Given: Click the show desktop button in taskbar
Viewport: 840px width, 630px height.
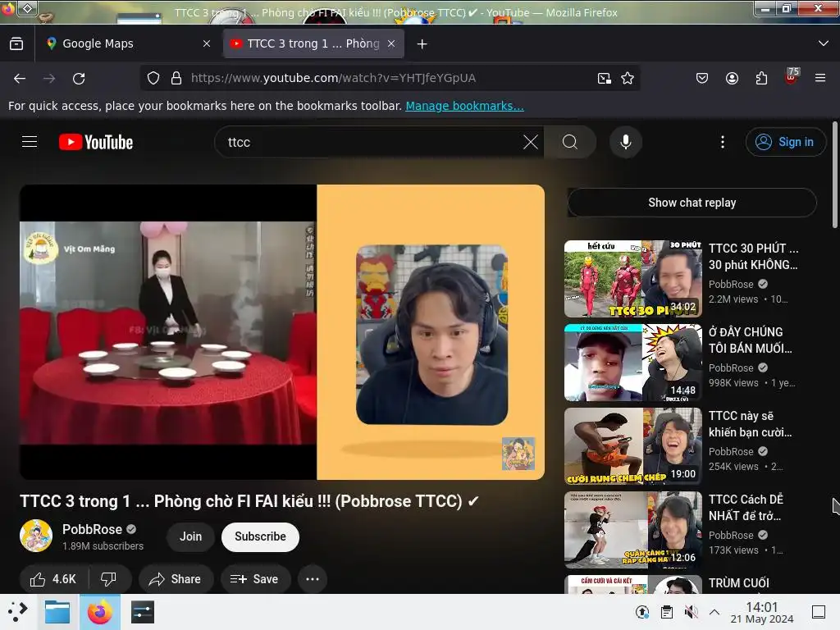Looking at the screenshot, I should pyautogui.click(x=819, y=612).
